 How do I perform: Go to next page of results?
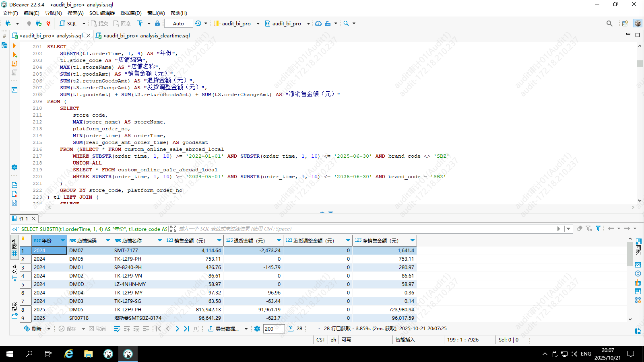click(x=177, y=329)
